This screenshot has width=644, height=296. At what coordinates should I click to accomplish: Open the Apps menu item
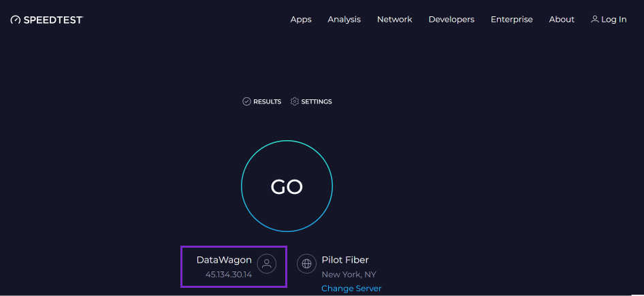pos(301,19)
